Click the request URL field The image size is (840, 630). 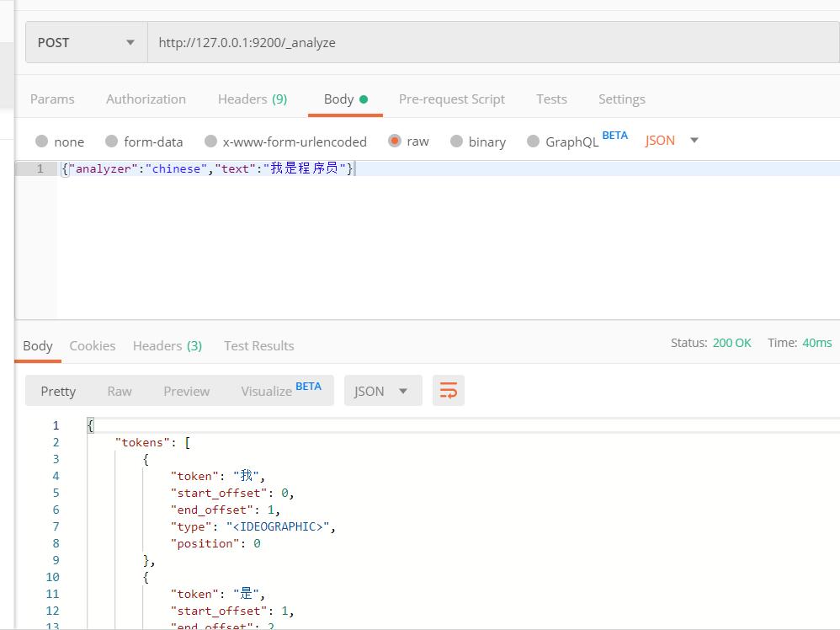[x=493, y=42]
